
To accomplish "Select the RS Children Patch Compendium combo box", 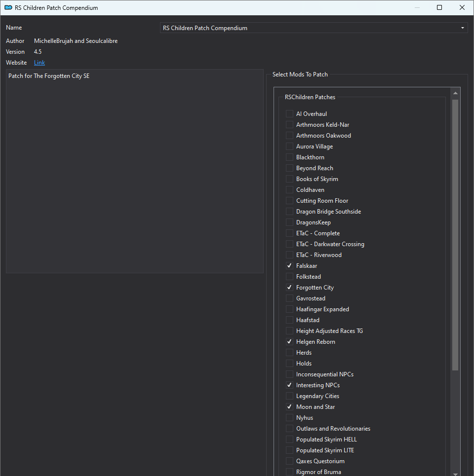I will (x=314, y=28).
